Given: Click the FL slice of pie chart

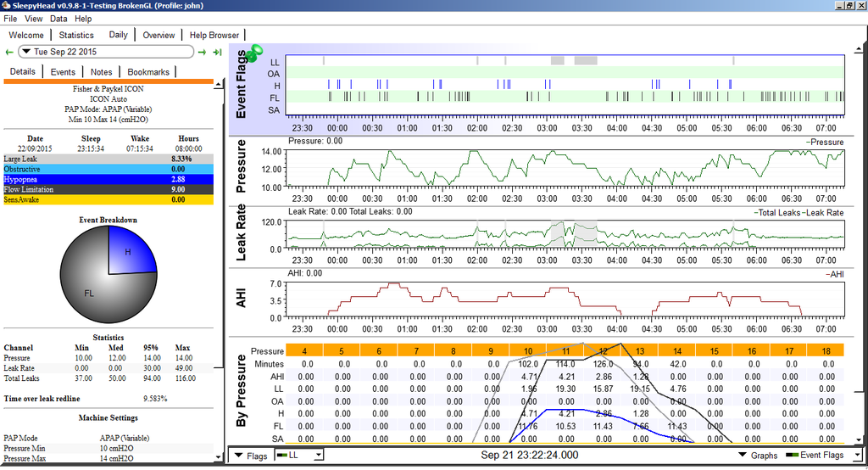Looking at the screenshot, I should coord(88,293).
